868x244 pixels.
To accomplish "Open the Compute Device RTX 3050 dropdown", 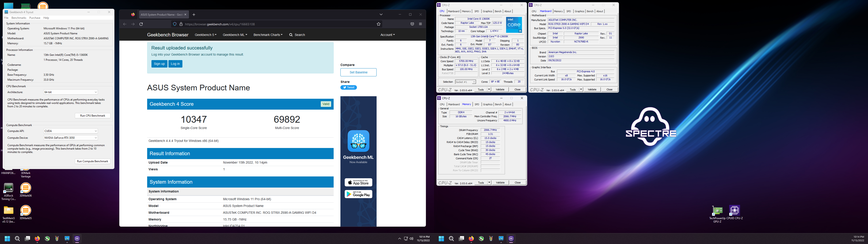I will [x=71, y=138].
